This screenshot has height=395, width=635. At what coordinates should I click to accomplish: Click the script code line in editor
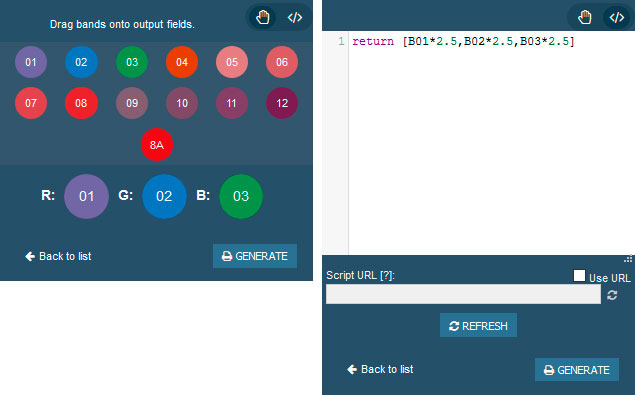point(463,41)
